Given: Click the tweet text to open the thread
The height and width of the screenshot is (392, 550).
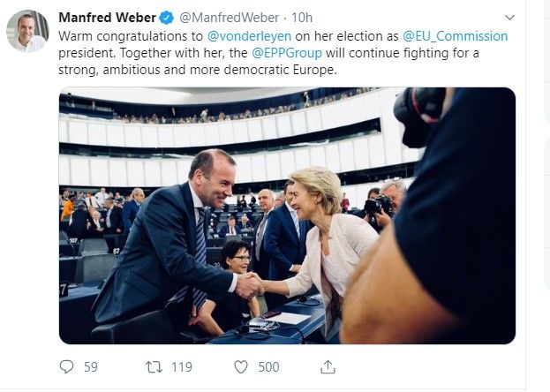Looking at the screenshot, I should point(283,53).
